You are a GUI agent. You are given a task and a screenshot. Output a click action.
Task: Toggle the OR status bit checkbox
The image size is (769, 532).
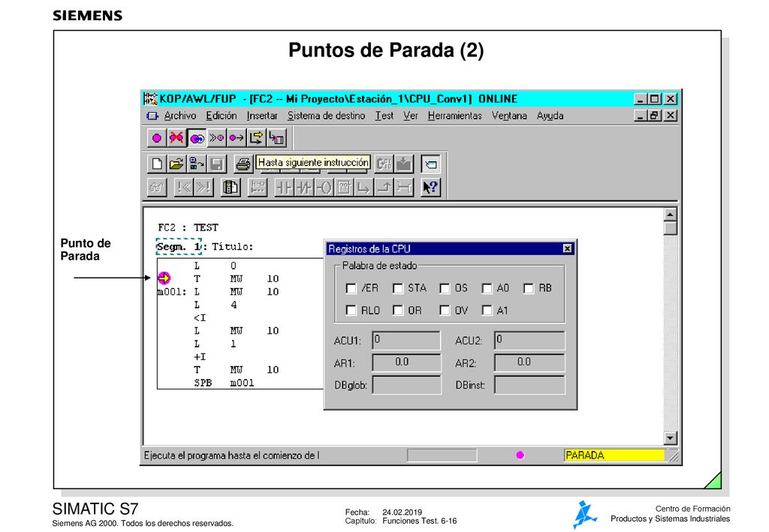point(398,310)
